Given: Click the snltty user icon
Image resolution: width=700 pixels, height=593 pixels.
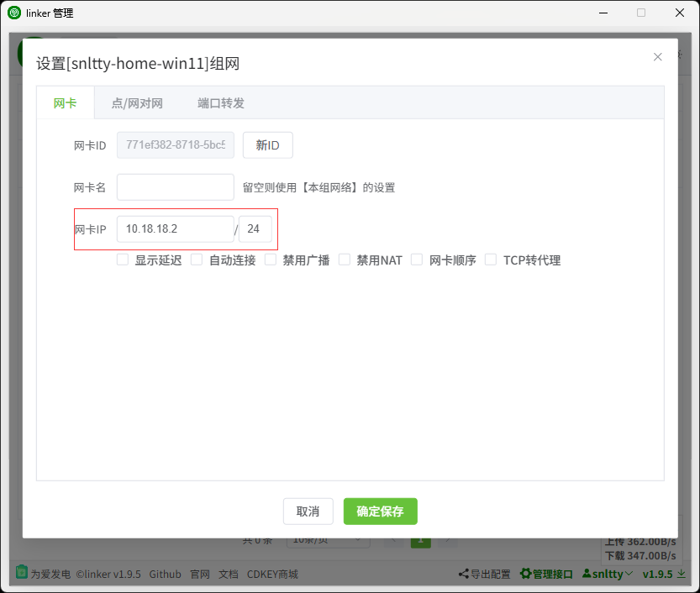Looking at the screenshot, I should click(x=586, y=574).
